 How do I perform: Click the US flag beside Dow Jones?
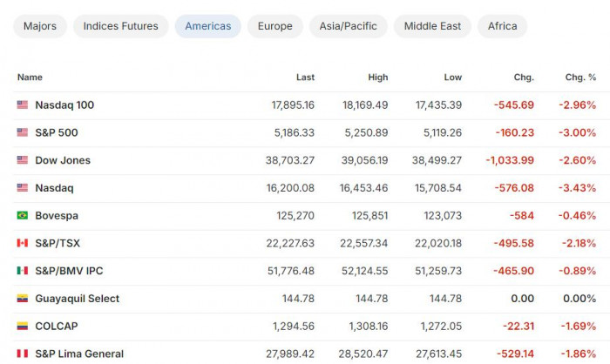(x=23, y=160)
